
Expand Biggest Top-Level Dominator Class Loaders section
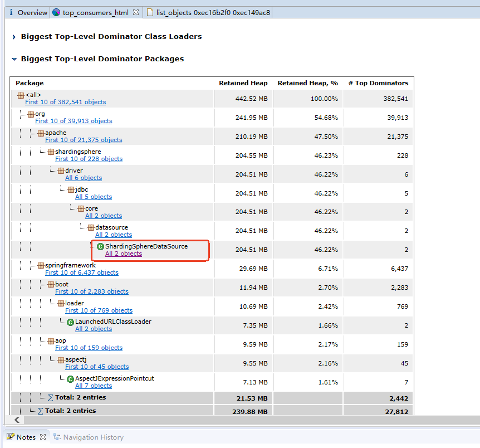14,37
